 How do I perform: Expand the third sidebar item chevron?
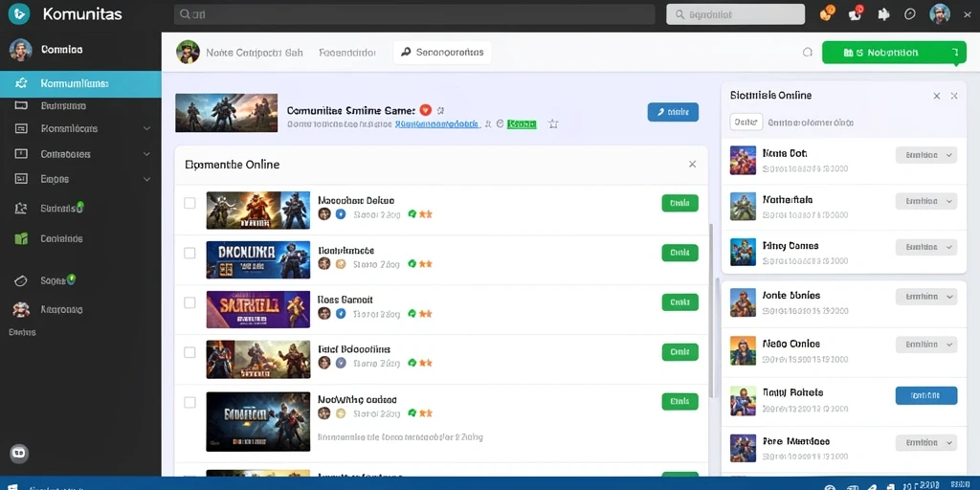[146, 128]
